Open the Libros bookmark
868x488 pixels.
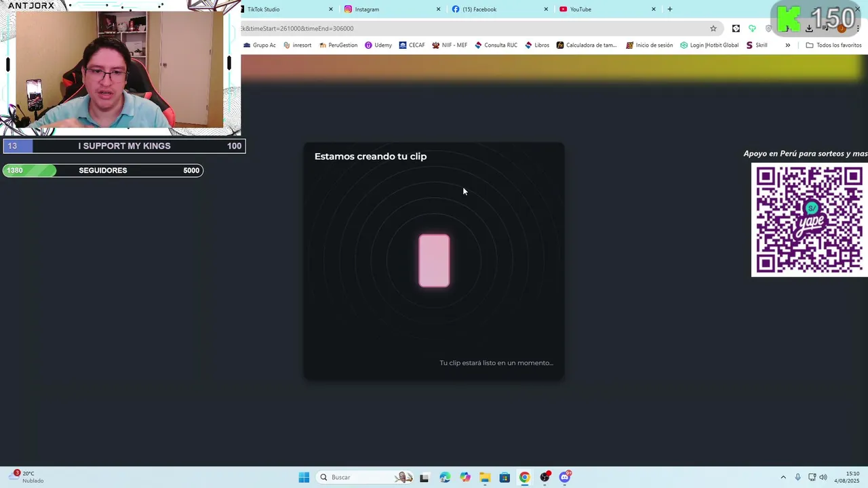coord(537,45)
